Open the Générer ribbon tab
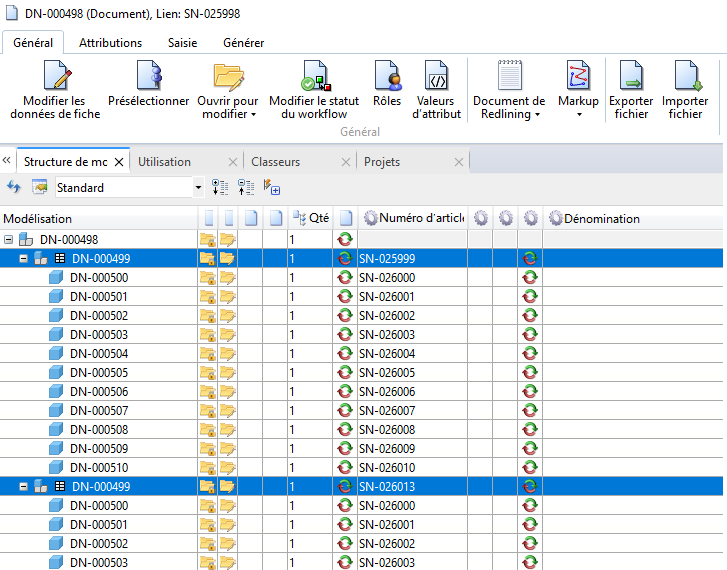727x570 pixels. (243, 43)
